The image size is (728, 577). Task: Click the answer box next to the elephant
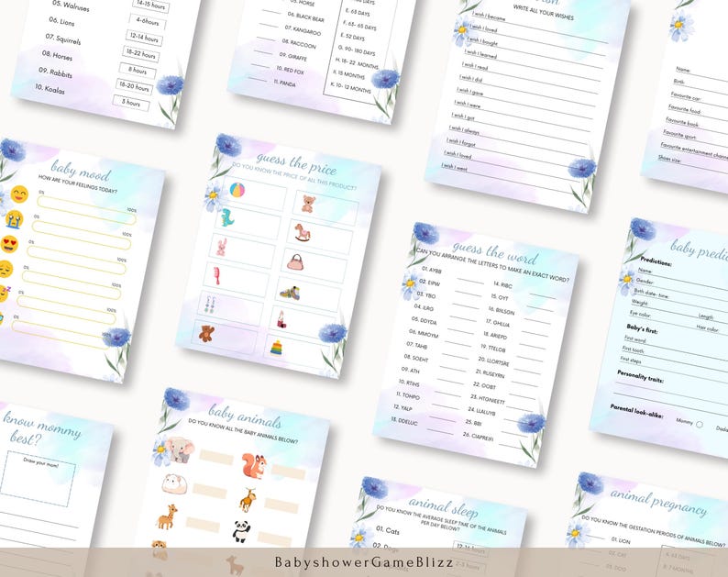[216, 457]
